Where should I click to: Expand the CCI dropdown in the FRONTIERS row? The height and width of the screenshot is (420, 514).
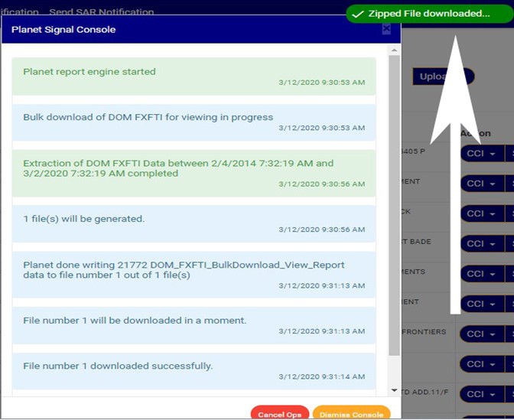pos(481,334)
